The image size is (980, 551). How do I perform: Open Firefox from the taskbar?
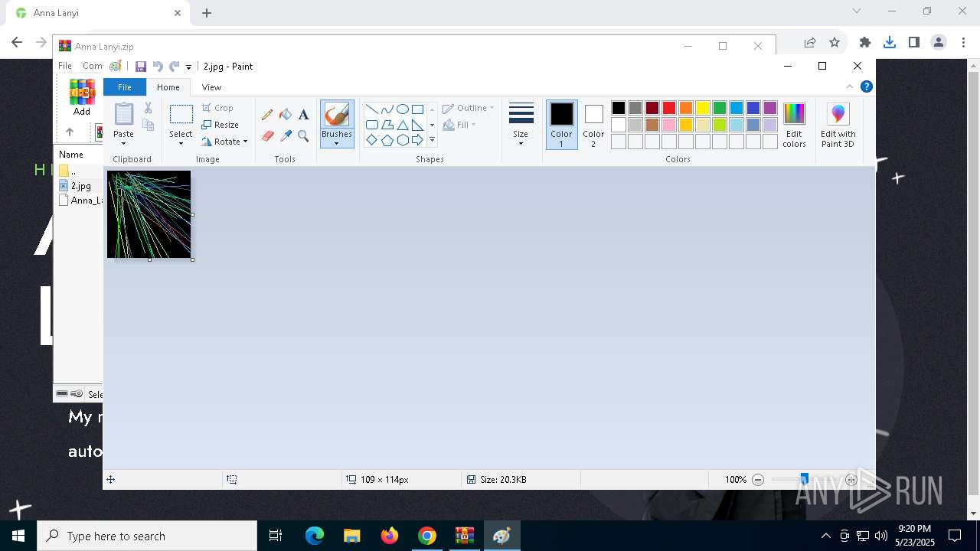click(390, 536)
